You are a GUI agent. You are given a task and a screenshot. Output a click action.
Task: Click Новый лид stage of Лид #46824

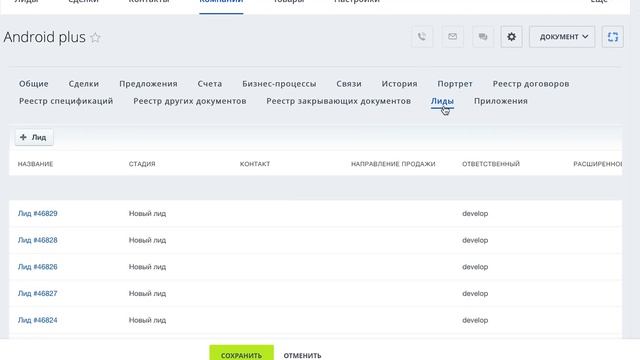[147, 320]
